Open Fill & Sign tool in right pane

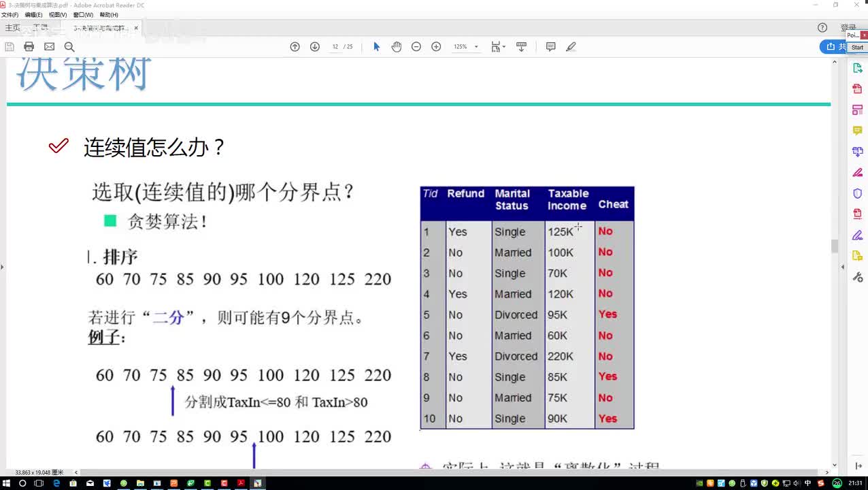pos(858,235)
